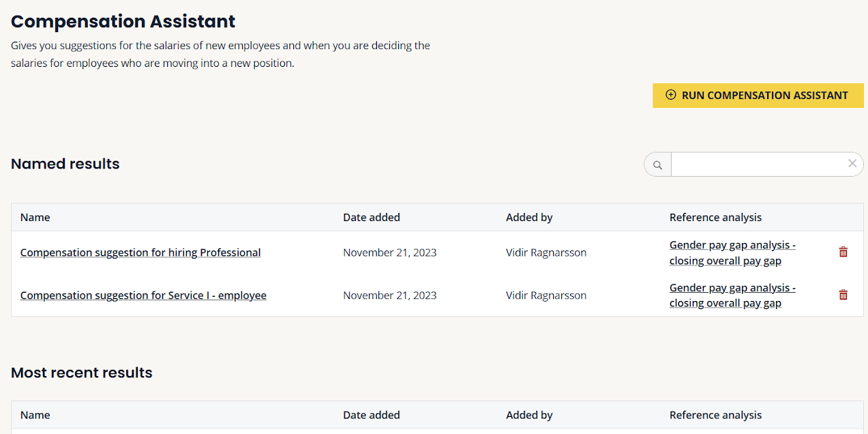Screen dimensions: 868x434
Task: Clear the search field with the X icon
Action: tap(852, 164)
